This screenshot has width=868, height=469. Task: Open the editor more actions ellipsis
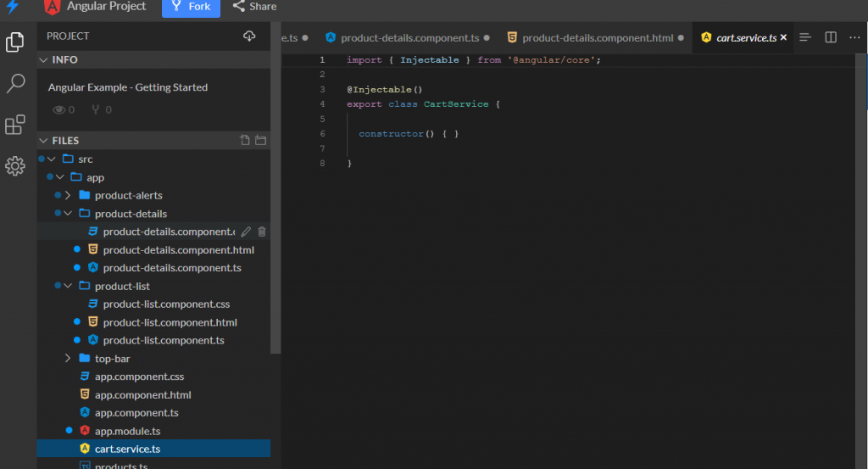click(854, 37)
